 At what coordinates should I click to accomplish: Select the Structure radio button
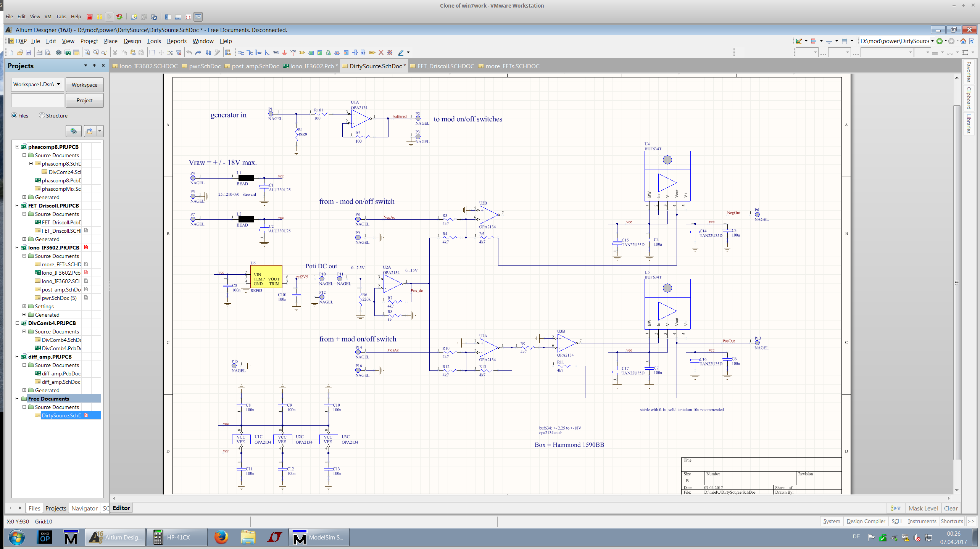click(x=42, y=116)
